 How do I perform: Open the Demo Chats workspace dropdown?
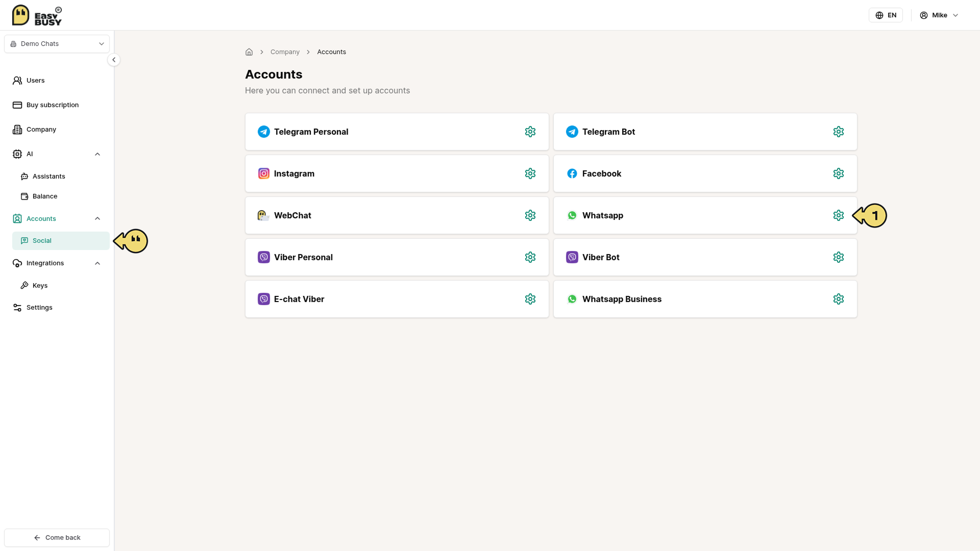[x=57, y=44]
